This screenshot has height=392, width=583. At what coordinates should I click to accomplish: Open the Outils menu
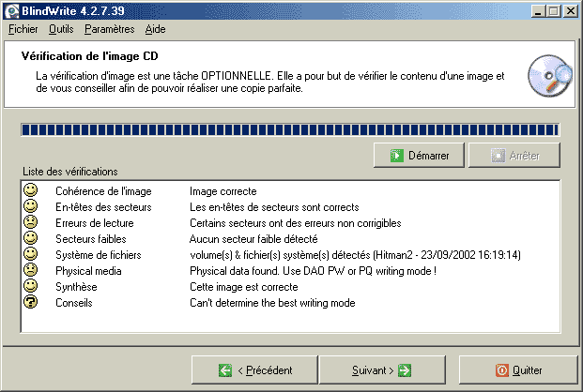pyautogui.click(x=61, y=29)
